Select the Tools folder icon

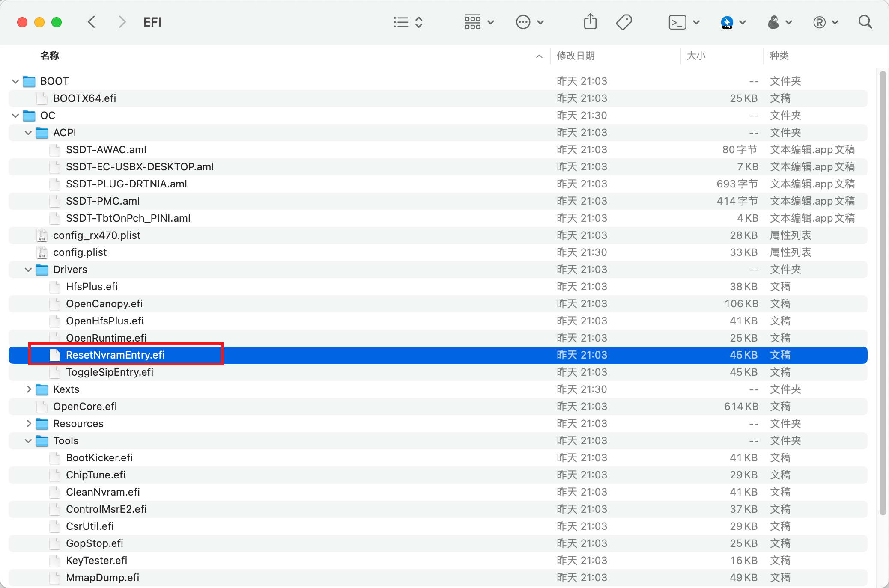(42, 441)
